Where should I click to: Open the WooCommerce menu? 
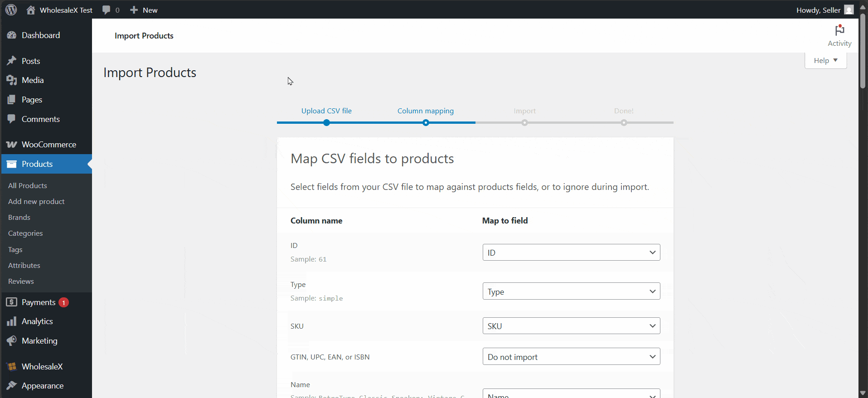coord(49,144)
